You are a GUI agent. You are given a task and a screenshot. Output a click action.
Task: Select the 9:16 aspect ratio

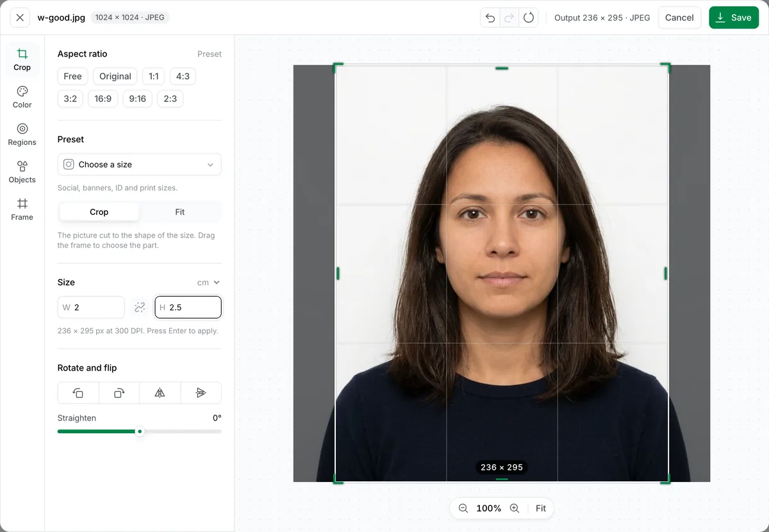coord(137,99)
